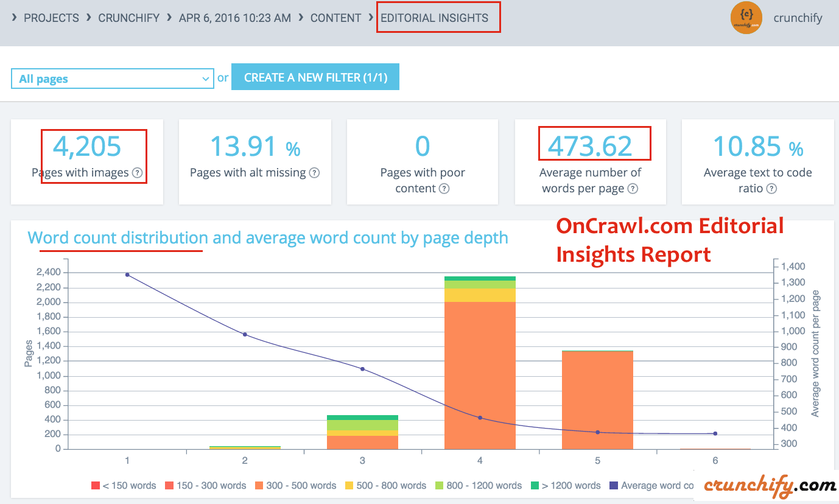Click the Word count distribution chart title
Image resolution: width=839 pixels, height=504 pixels.
(x=268, y=237)
